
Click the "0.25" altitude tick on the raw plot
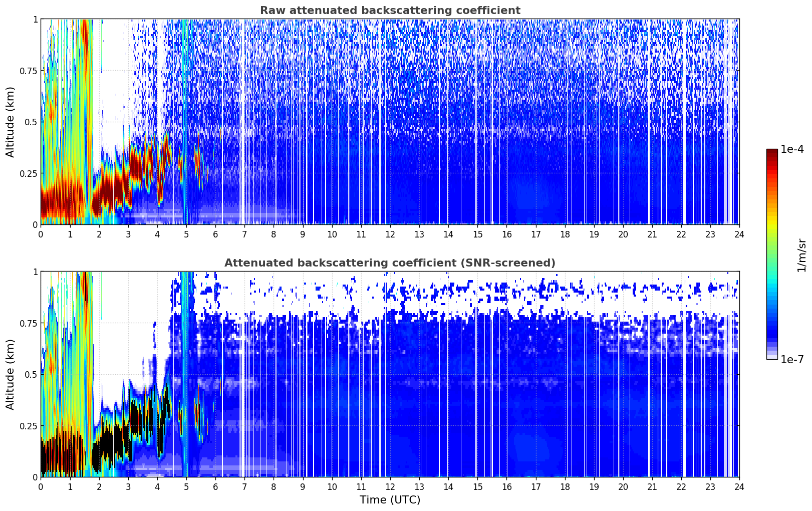pos(29,174)
